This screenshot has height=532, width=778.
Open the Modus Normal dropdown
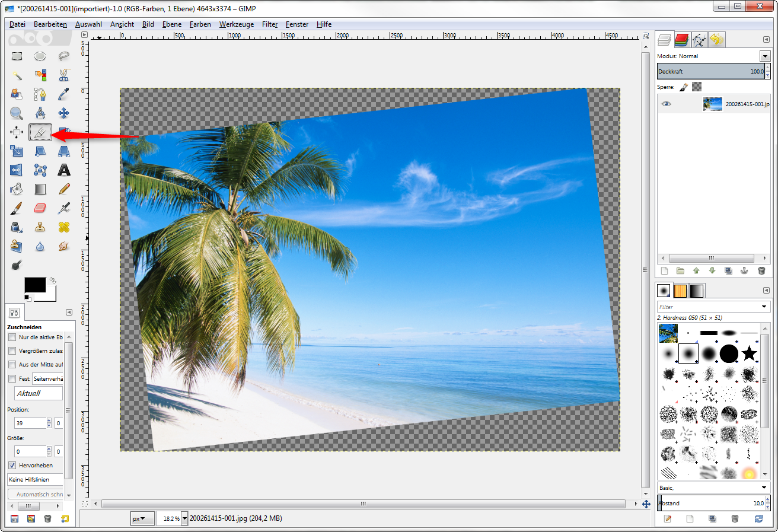point(764,56)
